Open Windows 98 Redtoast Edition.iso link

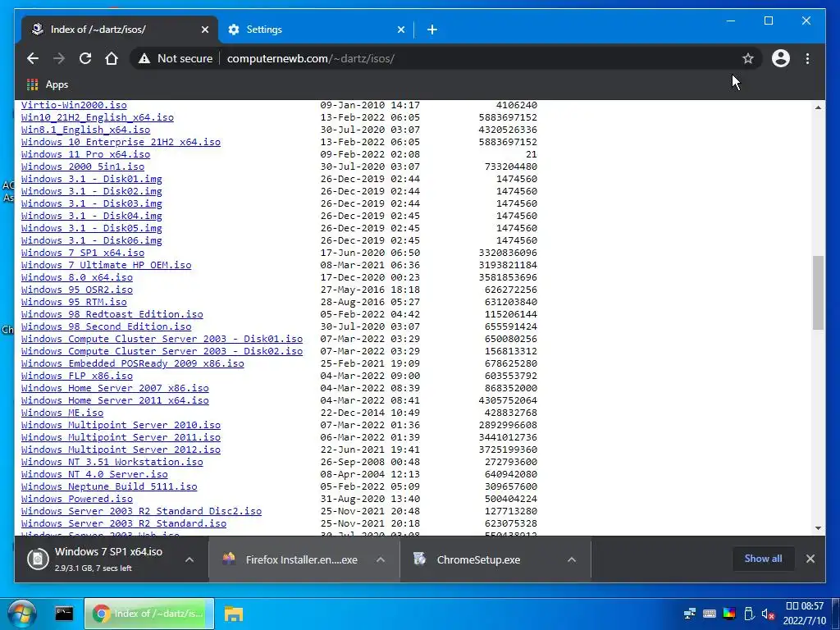click(112, 314)
